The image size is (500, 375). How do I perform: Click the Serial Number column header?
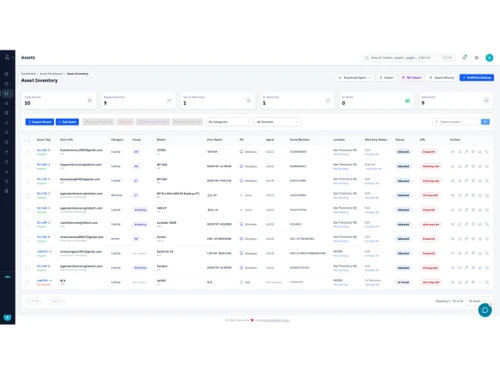[300, 140]
